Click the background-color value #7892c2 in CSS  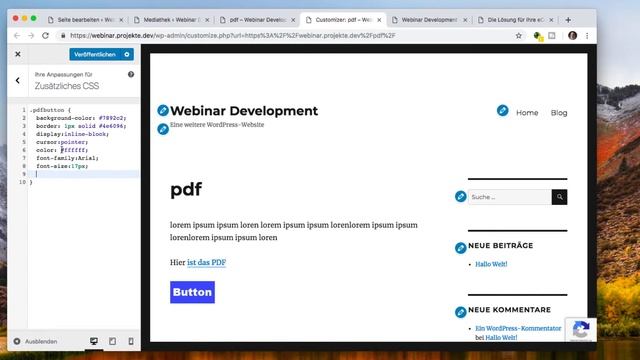click(x=112, y=118)
